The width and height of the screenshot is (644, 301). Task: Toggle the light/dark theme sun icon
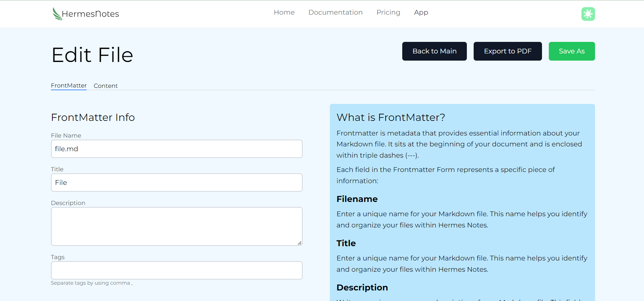[x=588, y=14]
